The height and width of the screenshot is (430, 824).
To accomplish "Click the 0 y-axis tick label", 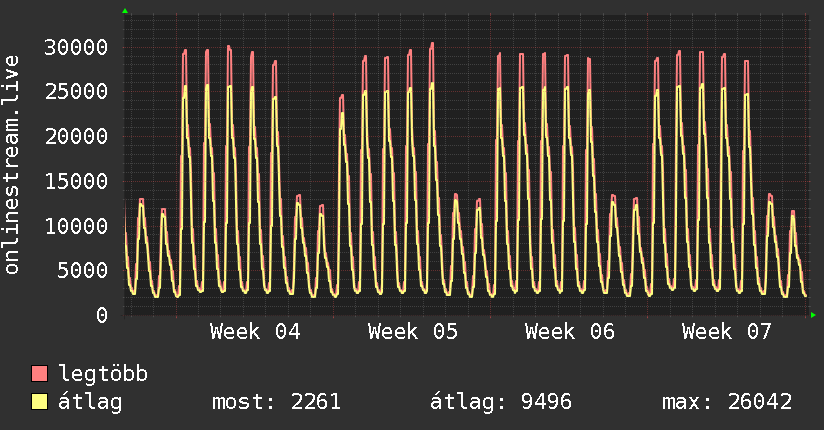I will point(102,315).
